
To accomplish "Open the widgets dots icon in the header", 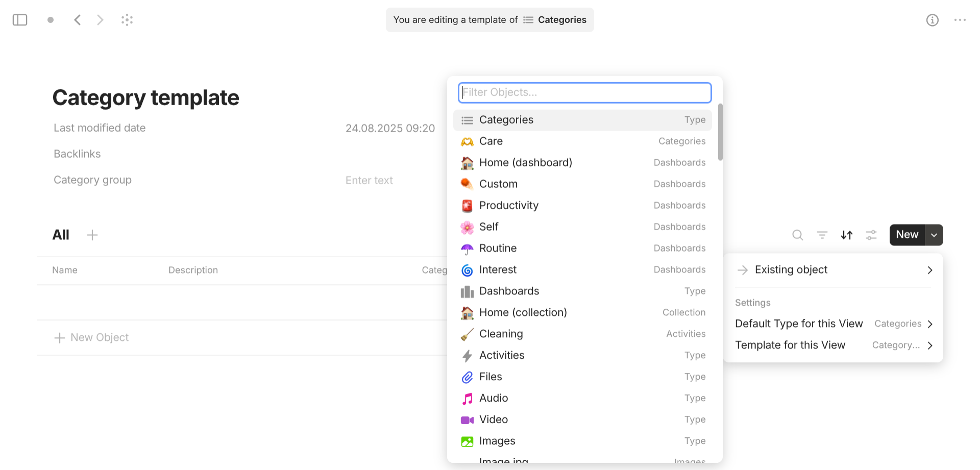I will pos(127,20).
